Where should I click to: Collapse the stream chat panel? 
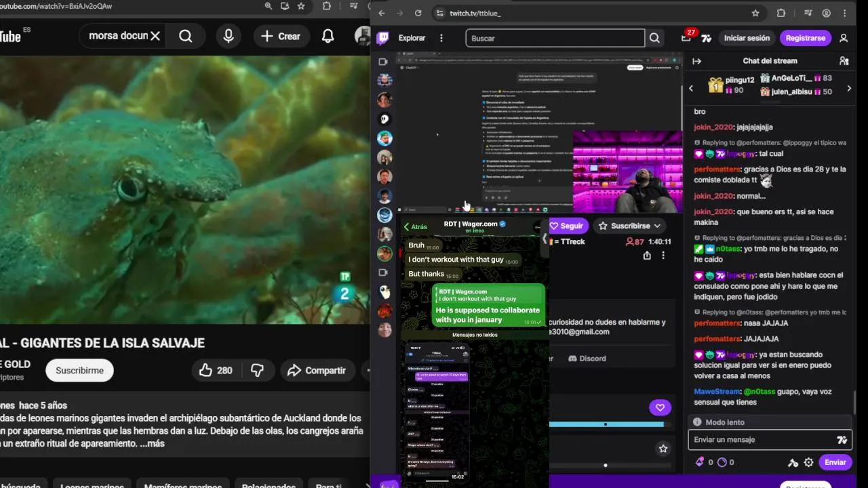[x=696, y=61]
